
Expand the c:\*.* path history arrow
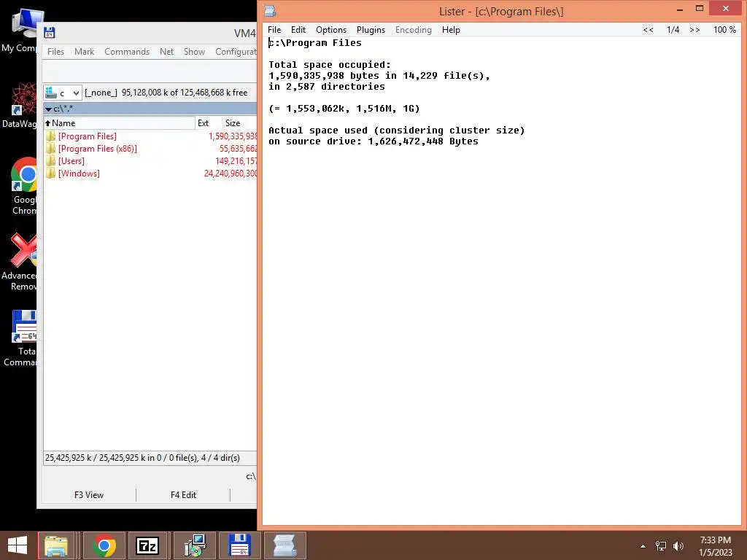click(48, 109)
